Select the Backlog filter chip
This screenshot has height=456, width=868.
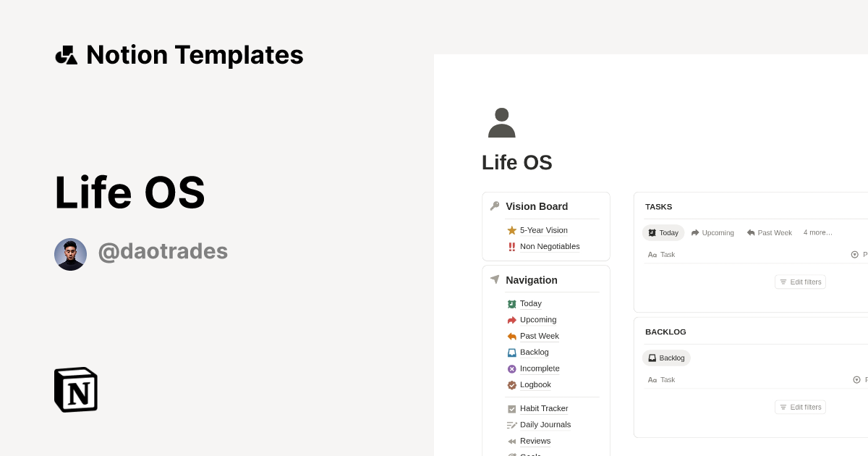[x=666, y=358]
